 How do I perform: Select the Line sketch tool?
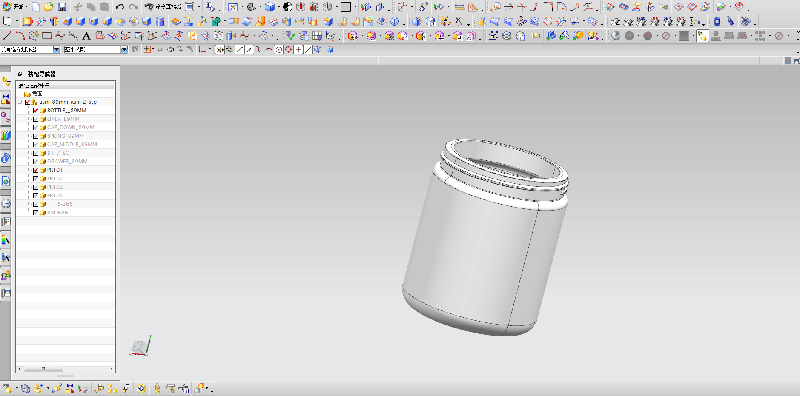[x=6, y=36]
